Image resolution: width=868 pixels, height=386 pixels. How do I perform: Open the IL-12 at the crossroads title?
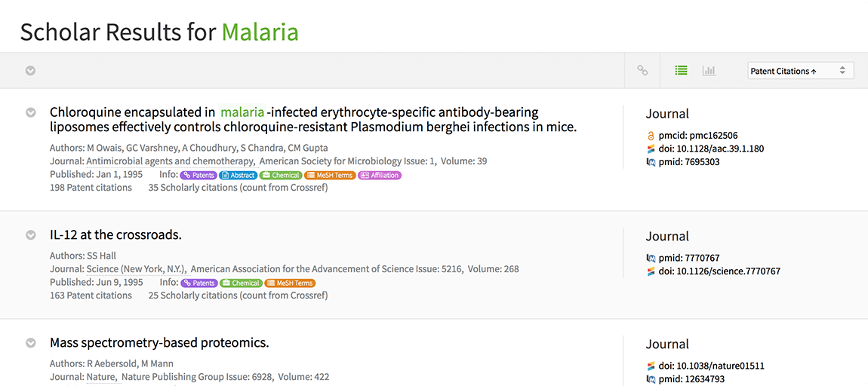(x=115, y=235)
